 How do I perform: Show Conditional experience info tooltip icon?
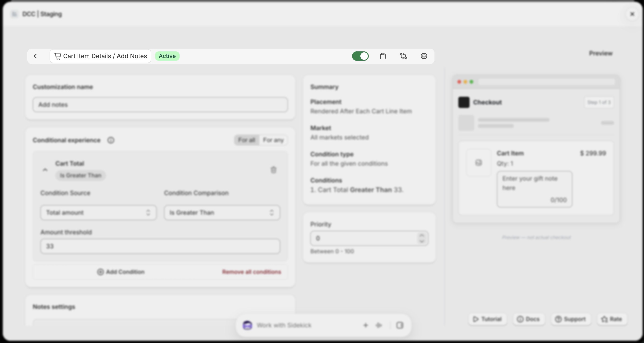[x=111, y=140]
